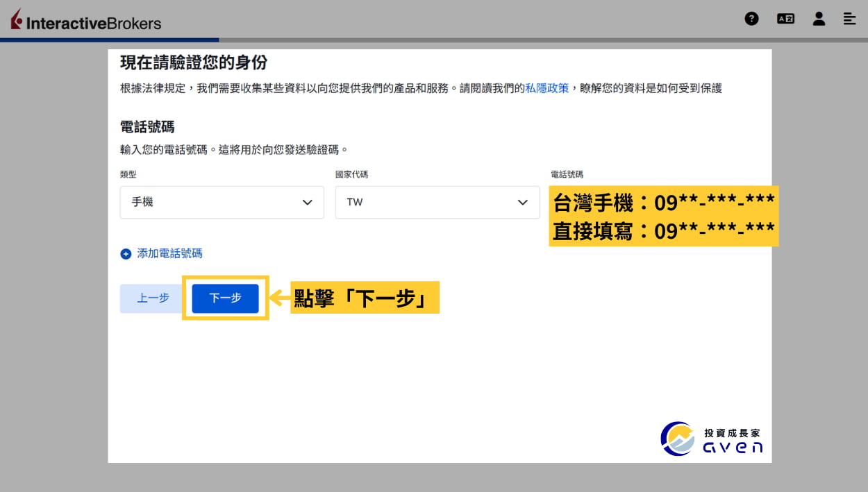The height and width of the screenshot is (492, 868).
Task: Click the Interactive Brokers logo
Action: (85, 20)
